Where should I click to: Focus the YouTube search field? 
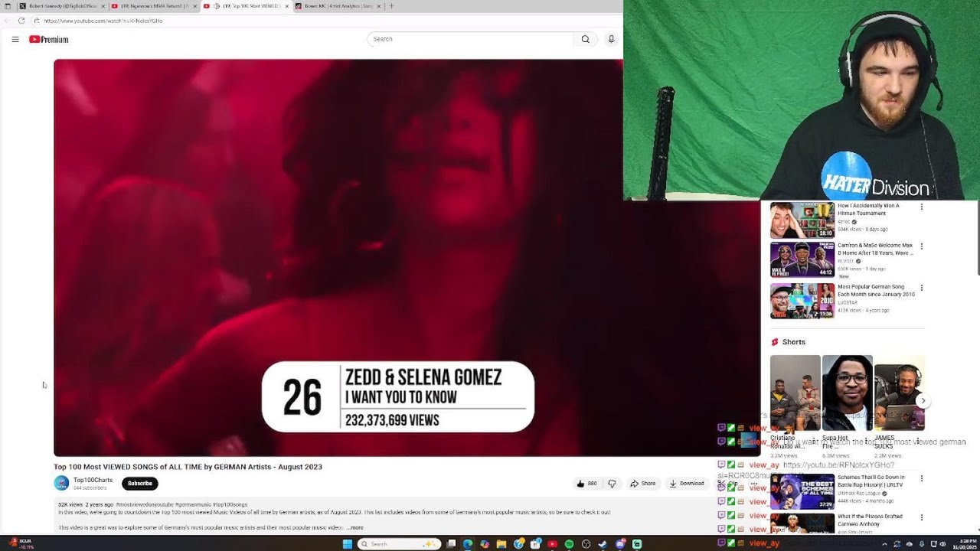pyautogui.click(x=470, y=39)
